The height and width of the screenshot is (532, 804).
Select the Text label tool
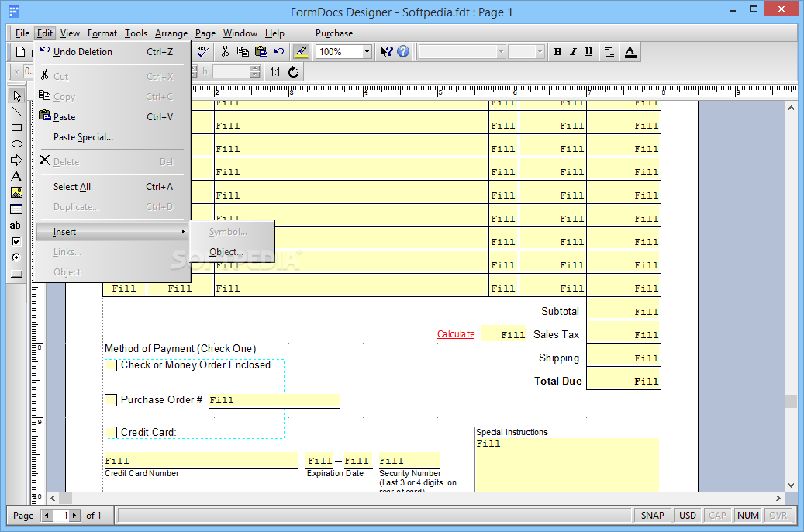pyautogui.click(x=16, y=177)
